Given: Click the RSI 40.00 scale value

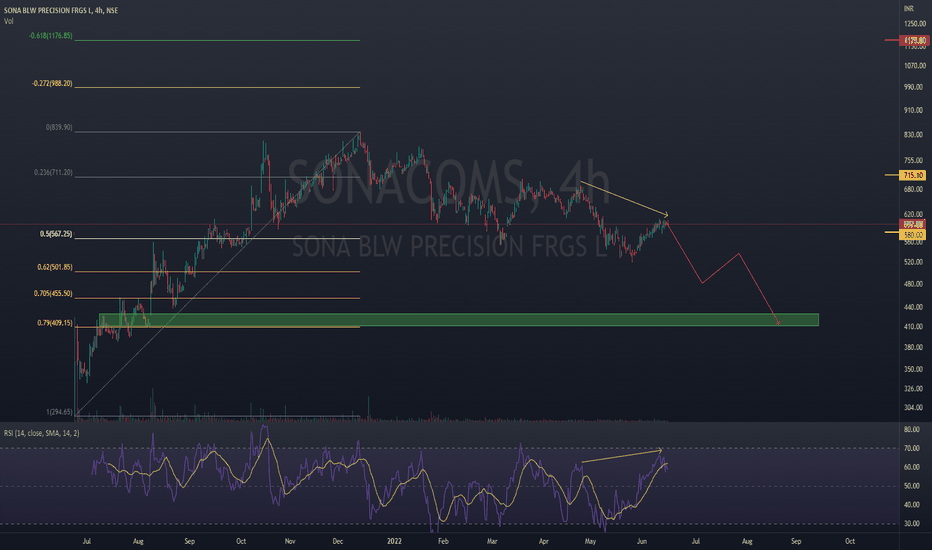Looking at the screenshot, I should (912, 504).
